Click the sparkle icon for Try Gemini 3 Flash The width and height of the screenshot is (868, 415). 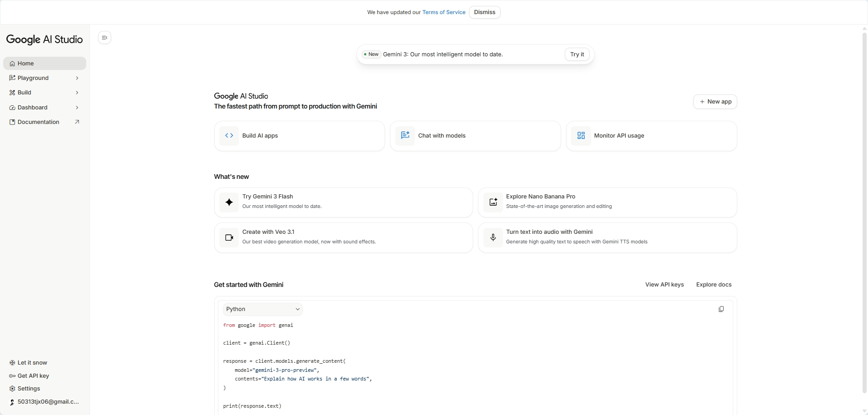point(229,203)
